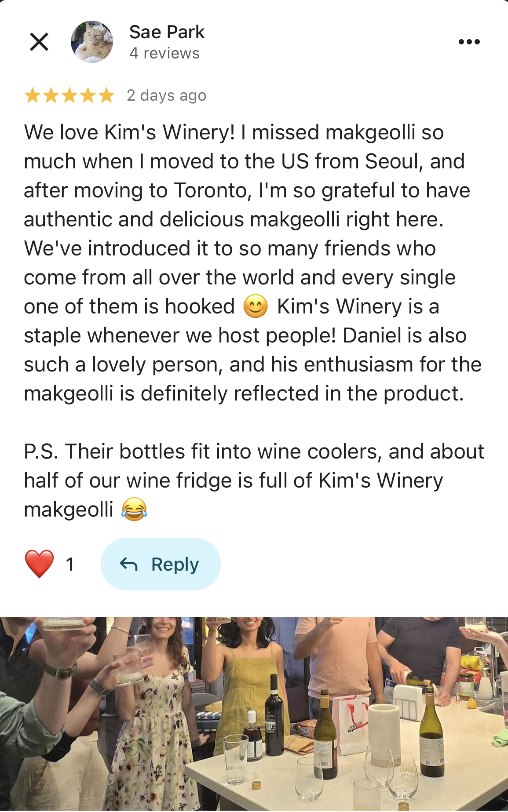Close the review with the X icon
The height and width of the screenshot is (812, 508).
pyautogui.click(x=39, y=42)
